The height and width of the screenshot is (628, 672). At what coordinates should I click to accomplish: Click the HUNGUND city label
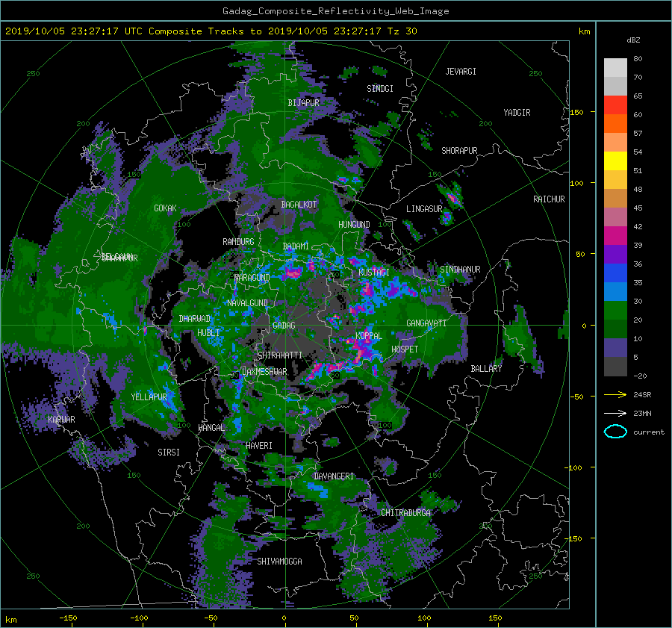(x=354, y=225)
